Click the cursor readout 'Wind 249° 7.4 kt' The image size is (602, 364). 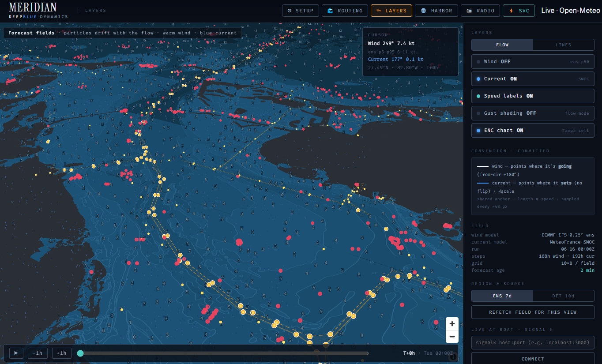click(391, 44)
